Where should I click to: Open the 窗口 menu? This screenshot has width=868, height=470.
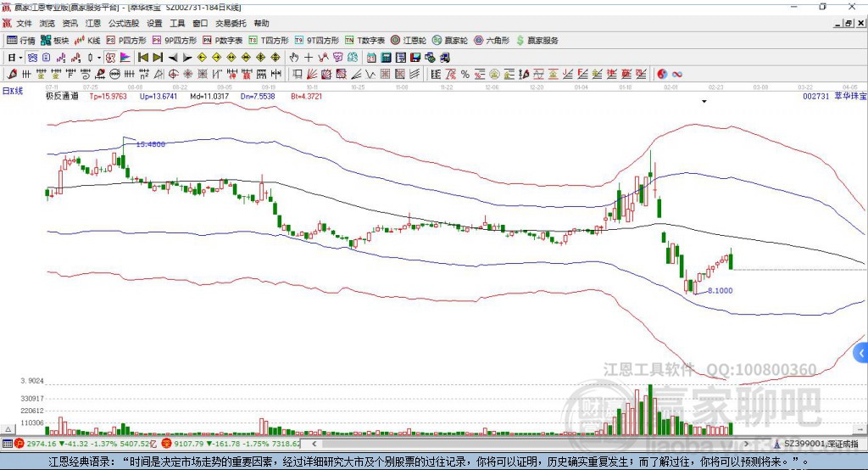[200, 23]
